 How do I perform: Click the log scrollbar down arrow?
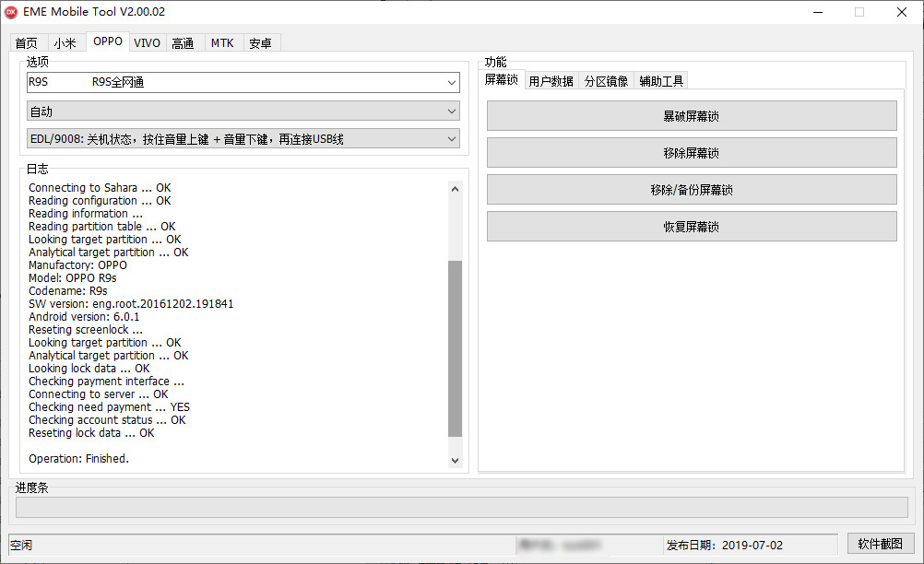455,461
